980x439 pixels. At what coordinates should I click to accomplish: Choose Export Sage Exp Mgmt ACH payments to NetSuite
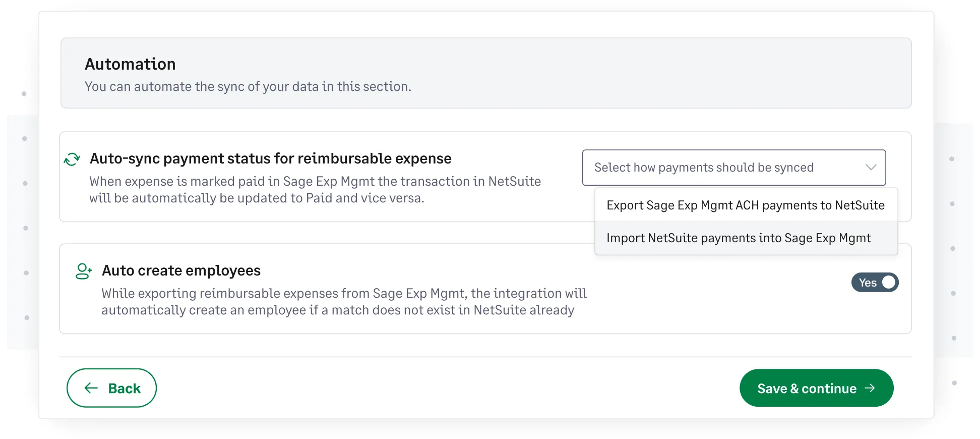coord(745,205)
